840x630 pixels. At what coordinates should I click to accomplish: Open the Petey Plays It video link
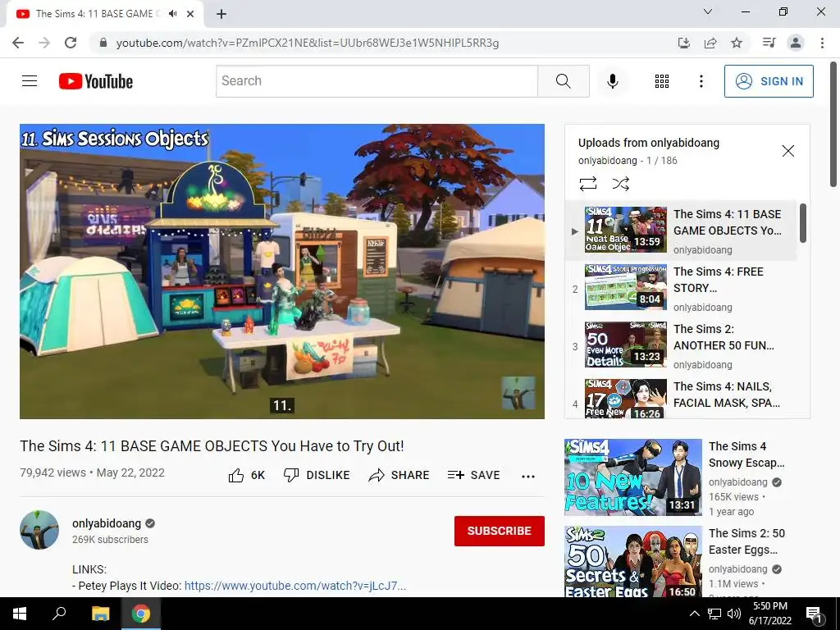tap(295, 586)
